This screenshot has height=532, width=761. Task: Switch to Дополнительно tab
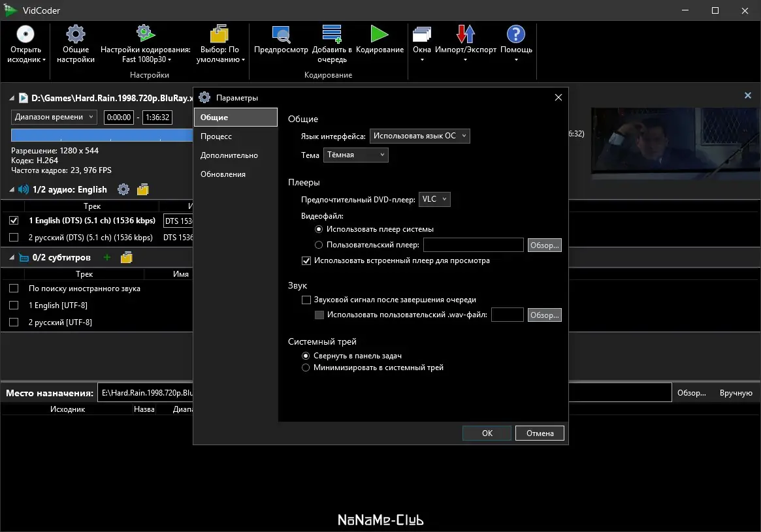click(236, 155)
